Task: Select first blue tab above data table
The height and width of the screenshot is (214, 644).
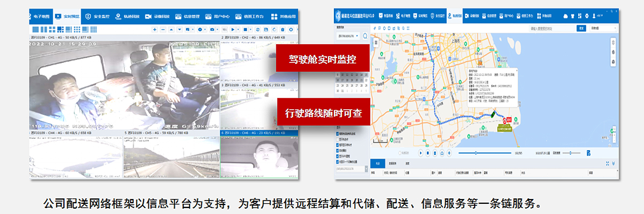Action: tap(377, 163)
